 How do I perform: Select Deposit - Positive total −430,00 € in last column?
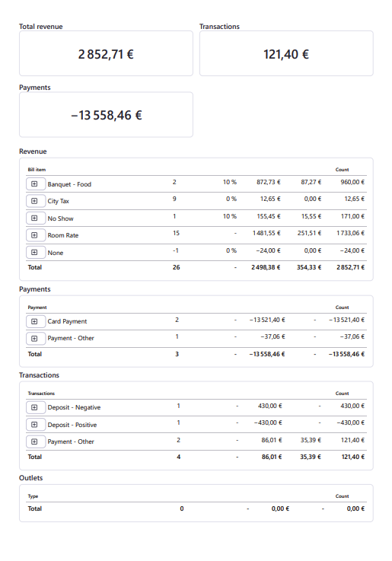[350, 423]
